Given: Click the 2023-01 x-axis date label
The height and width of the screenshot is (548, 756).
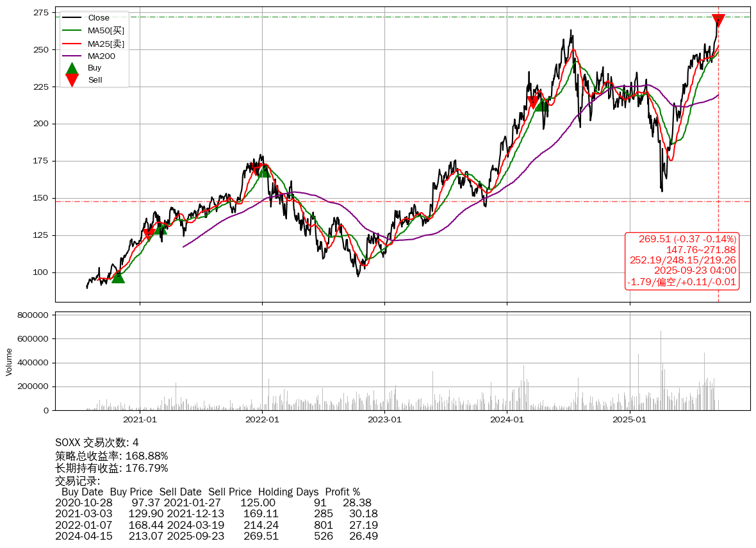Looking at the screenshot, I should (x=384, y=420).
